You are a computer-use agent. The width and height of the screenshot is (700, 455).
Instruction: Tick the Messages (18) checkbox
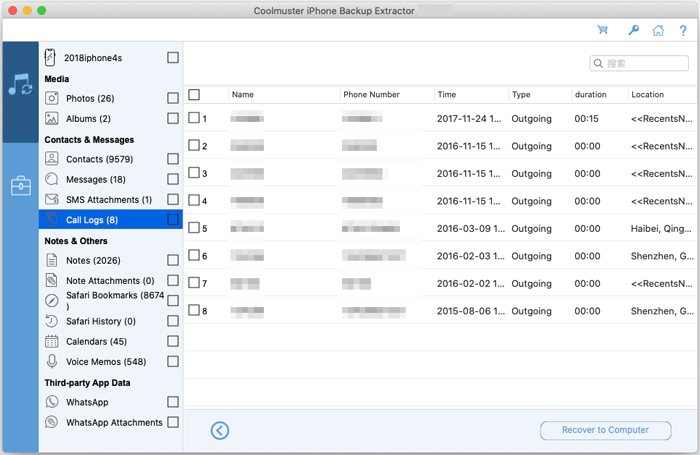point(173,179)
